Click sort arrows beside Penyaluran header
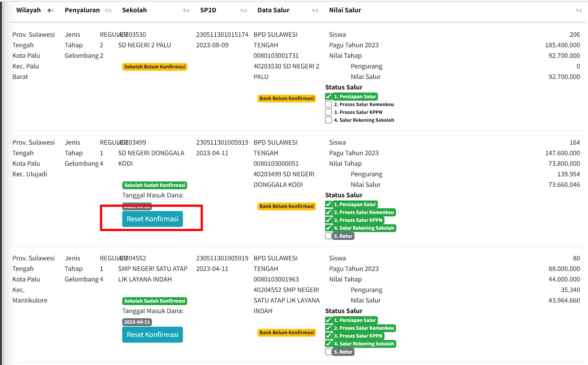 [x=108, y=11]
